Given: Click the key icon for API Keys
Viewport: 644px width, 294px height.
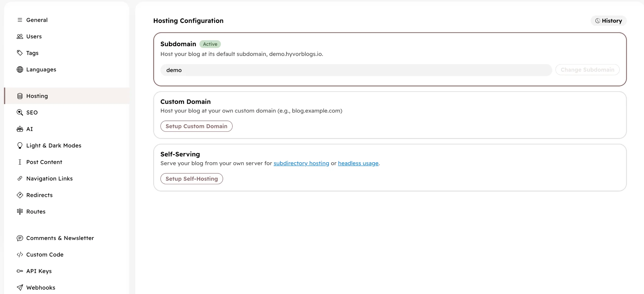Looking at the screenshot, I should [x=20, y=271].
